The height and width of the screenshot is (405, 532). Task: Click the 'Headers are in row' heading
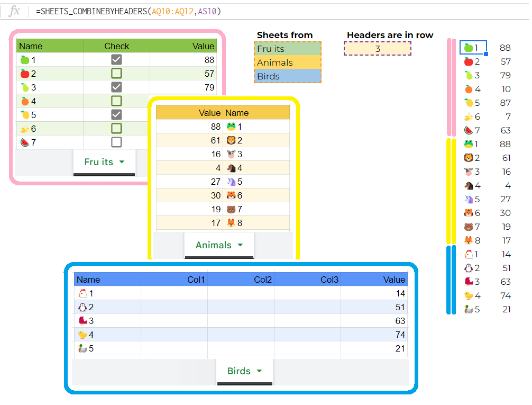[x=390, y=35]
